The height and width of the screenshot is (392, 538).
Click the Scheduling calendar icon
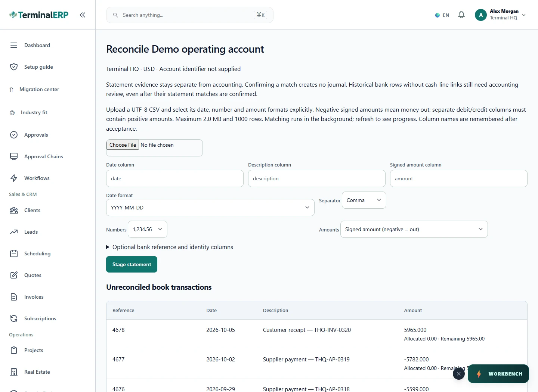pos(14,253)
